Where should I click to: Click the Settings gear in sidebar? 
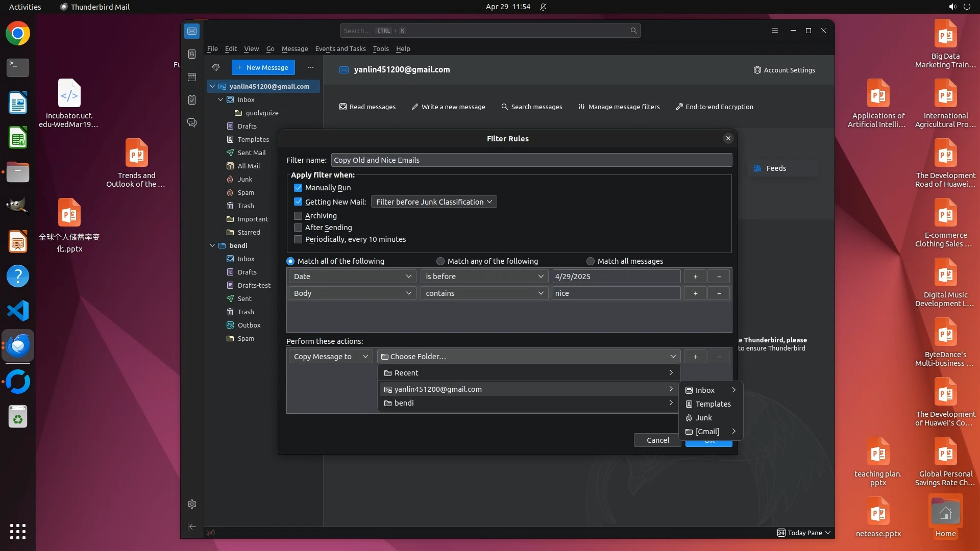click(x=192, y=504)
